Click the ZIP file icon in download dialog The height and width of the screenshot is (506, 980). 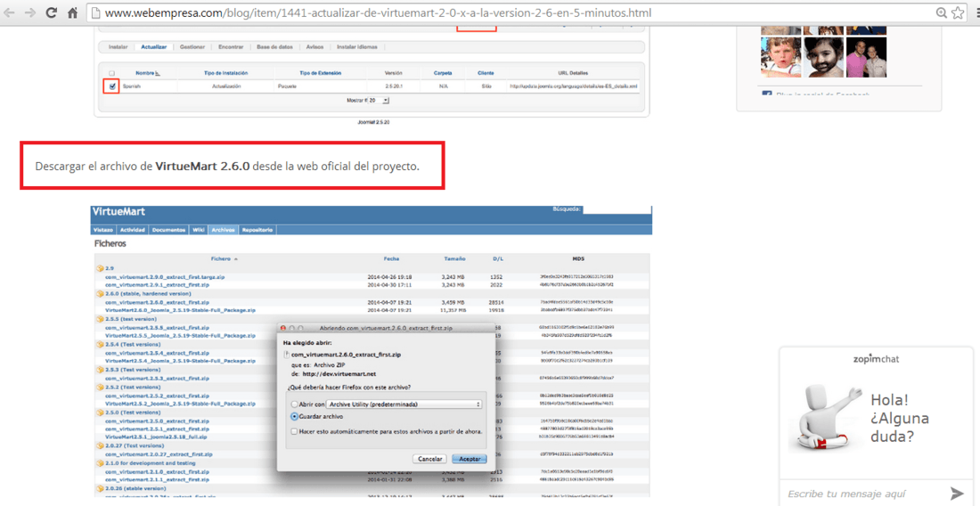point(286,354)
